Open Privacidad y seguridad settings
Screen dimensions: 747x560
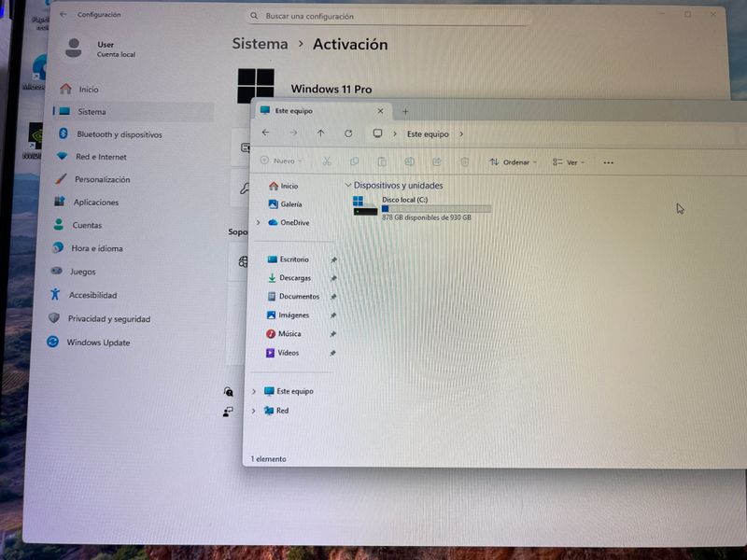(x=99, y=318)
